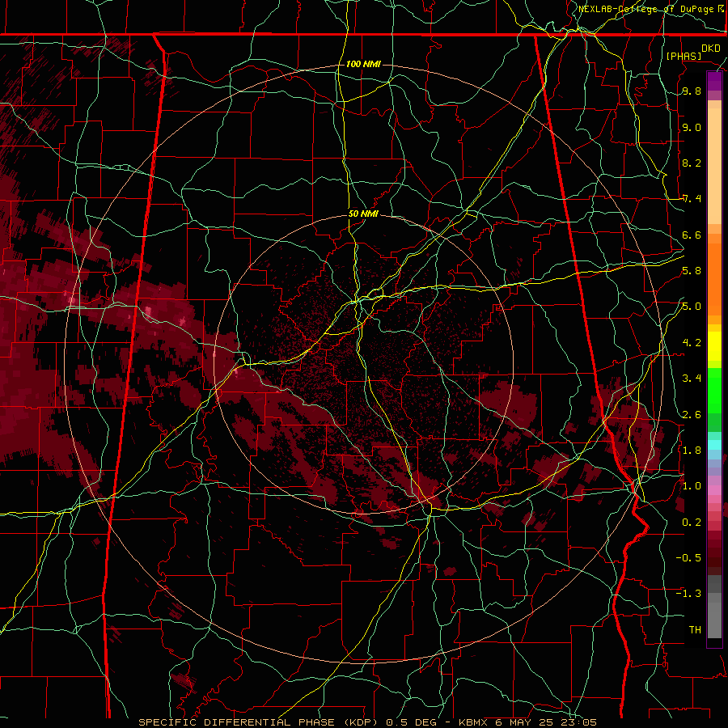The image size is (728, 728).
Task: Click the 6.6 legend value
Action: [x=692, y=235]
